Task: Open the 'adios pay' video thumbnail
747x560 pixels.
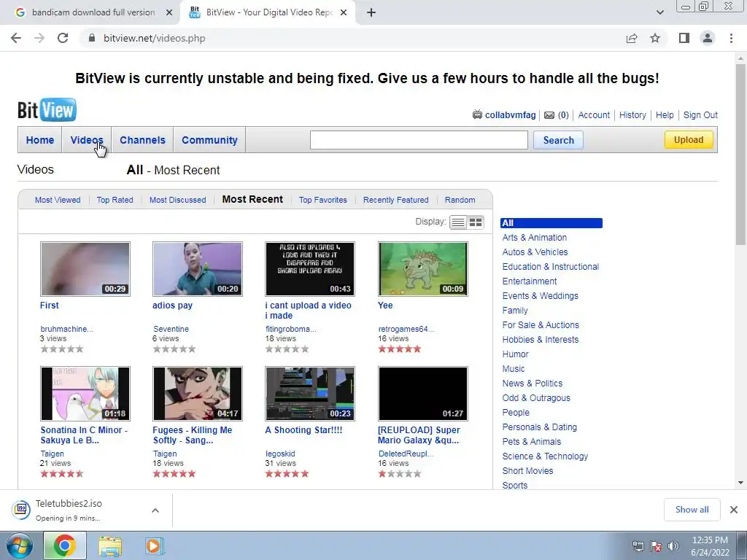Action: (x=198, y=269)
